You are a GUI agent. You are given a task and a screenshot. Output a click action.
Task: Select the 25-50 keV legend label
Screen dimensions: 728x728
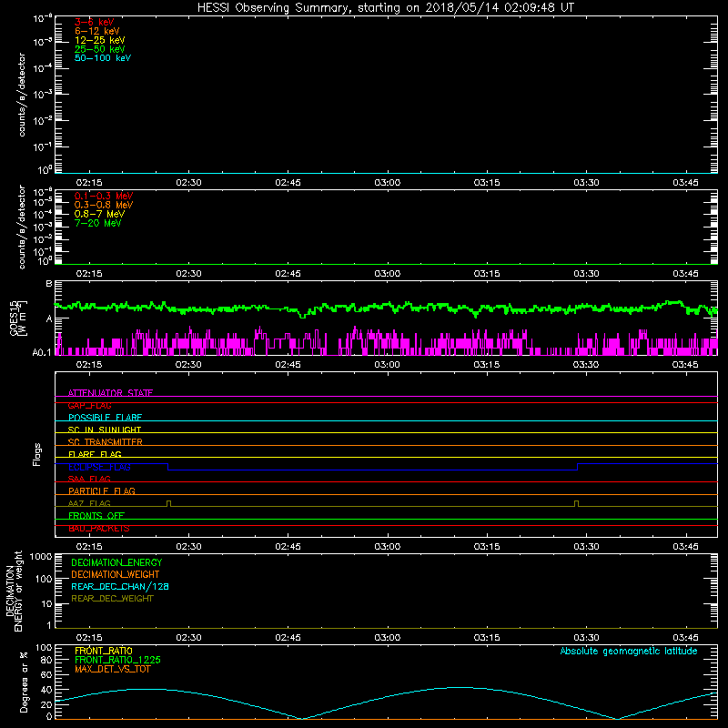(x=100, y=49)
